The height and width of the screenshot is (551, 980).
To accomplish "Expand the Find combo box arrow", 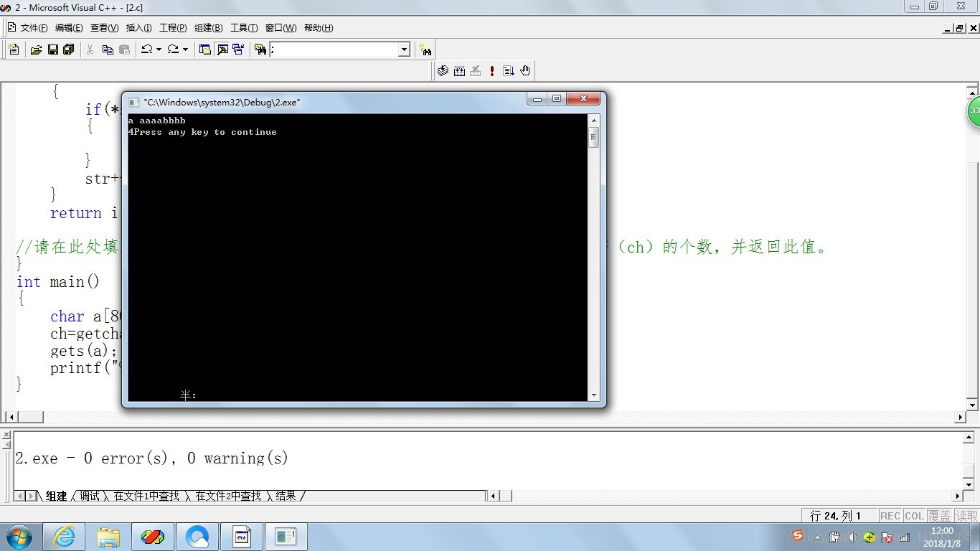I will 404,50.
